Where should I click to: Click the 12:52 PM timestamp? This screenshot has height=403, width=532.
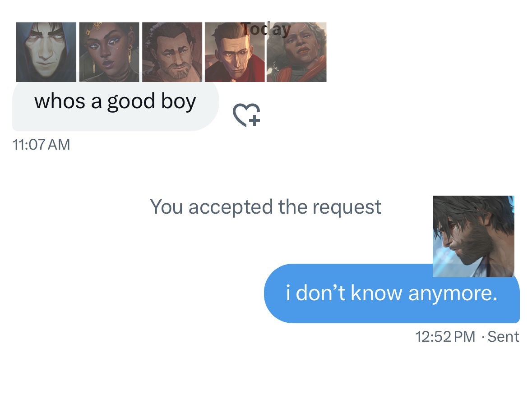pos(445,337)
